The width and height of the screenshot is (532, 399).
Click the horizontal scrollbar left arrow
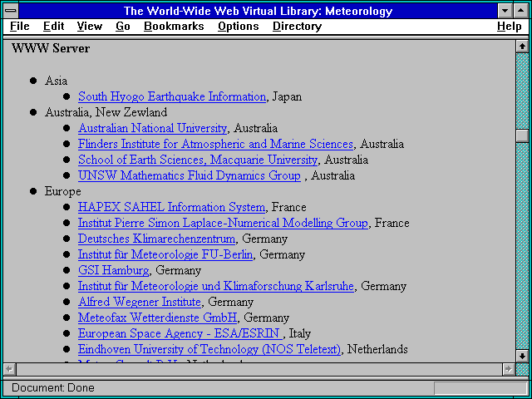pos(9,369)
